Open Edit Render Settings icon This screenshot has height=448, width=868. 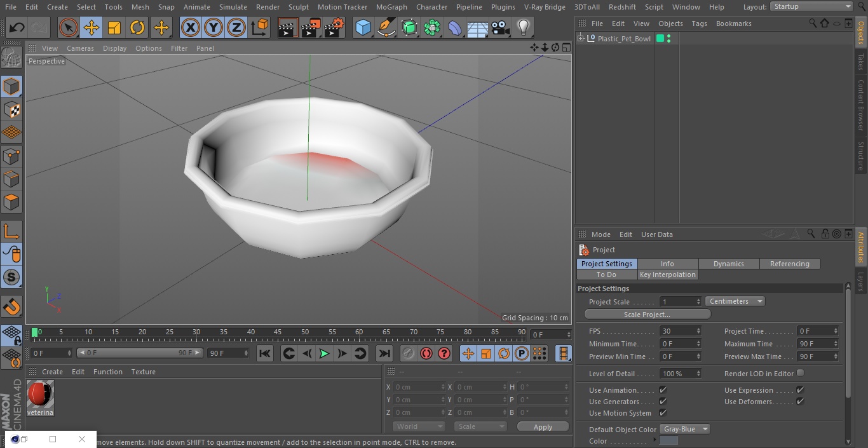[x=334, y=27]
